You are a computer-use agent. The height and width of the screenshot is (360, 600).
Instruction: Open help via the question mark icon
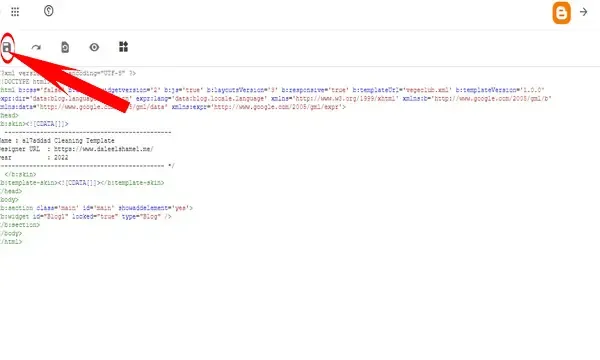[49, 11]
